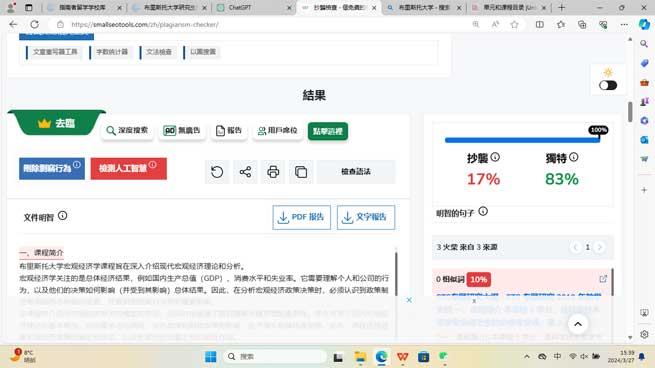Click the copy icon in results toolbar

tap(301, 172)
